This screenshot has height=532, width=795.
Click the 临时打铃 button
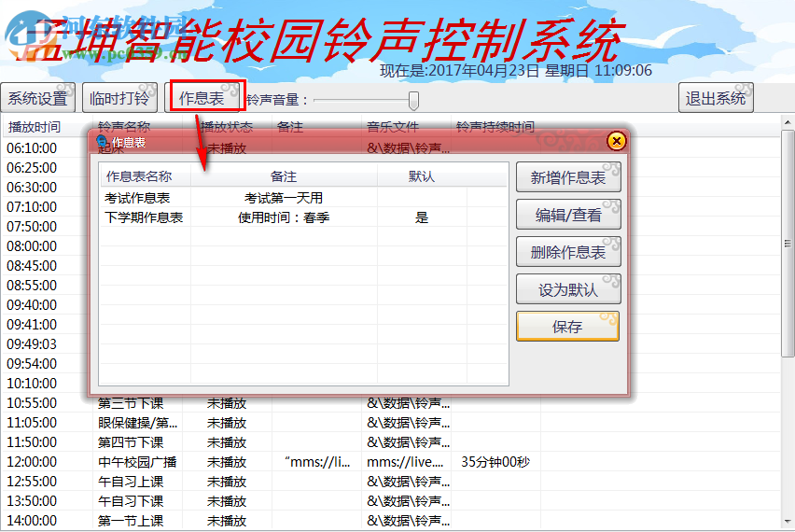(x=119, y=98)
